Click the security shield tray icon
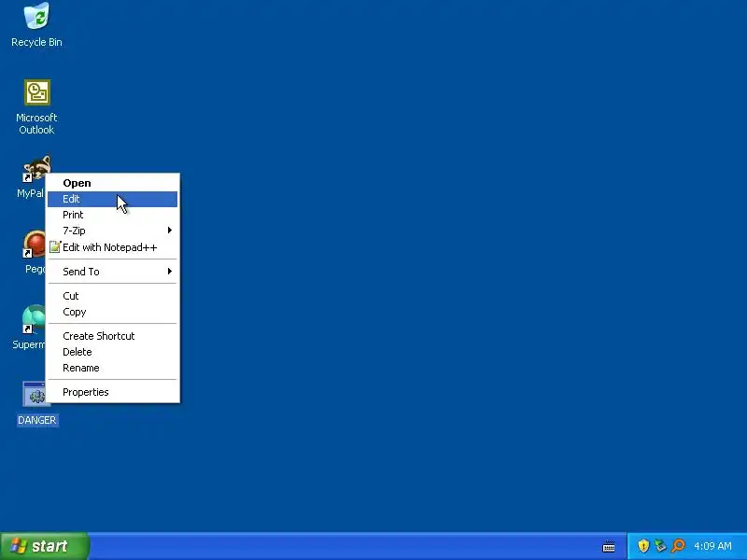The height and width of the screenshot is (560, 747). (x=643, y=546)
